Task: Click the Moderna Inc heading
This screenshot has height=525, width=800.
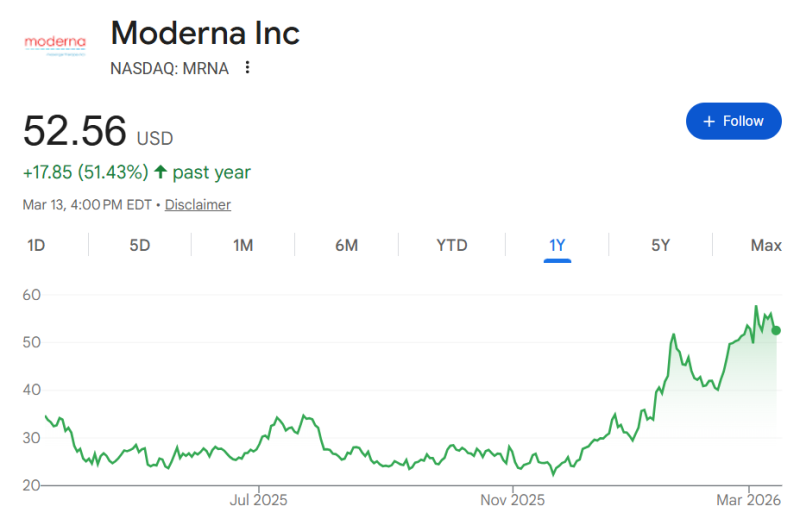Action: (205, 33)
